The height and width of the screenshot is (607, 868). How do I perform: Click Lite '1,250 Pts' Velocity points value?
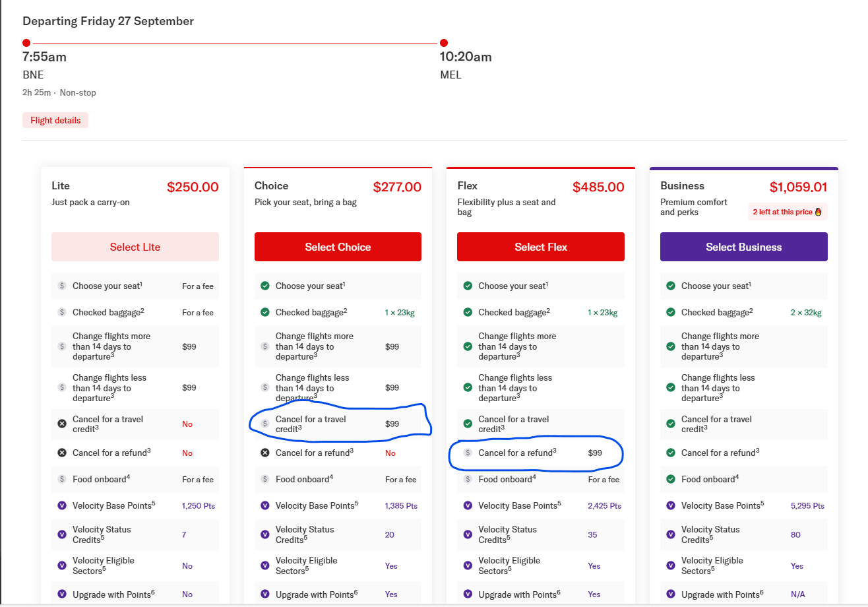[199, 506]
